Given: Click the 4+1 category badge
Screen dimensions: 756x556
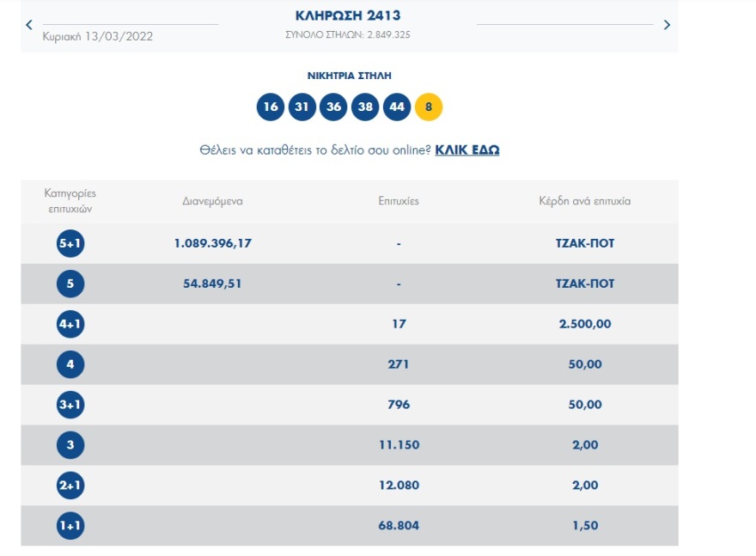Looking at the screenshot, I should point(70,324).
